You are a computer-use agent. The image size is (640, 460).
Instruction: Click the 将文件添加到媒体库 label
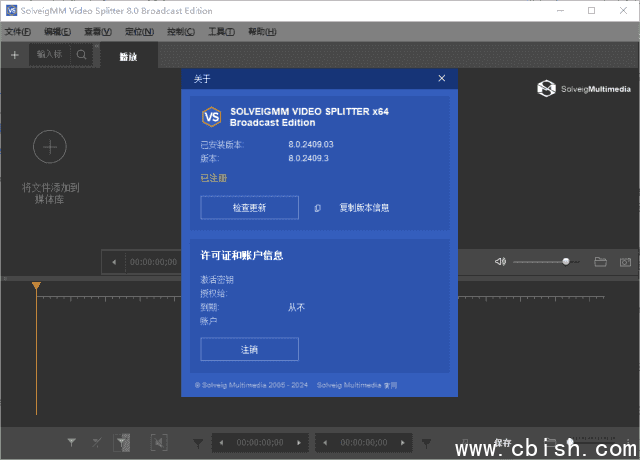pyautogui.click(x=50, y=193)
